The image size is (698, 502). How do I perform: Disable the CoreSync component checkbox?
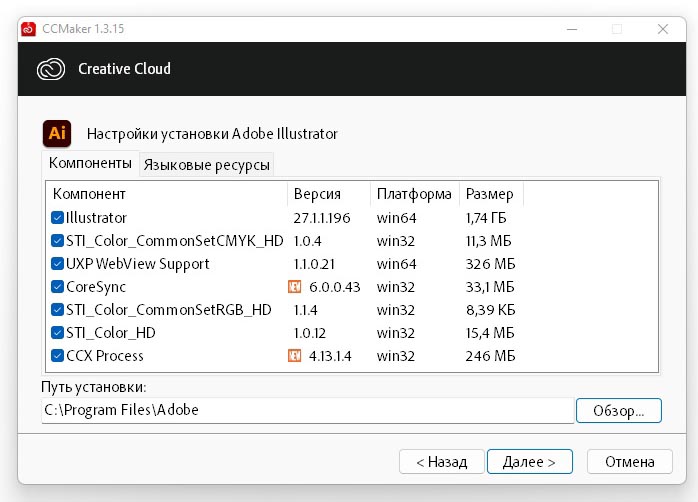point(57,287)
